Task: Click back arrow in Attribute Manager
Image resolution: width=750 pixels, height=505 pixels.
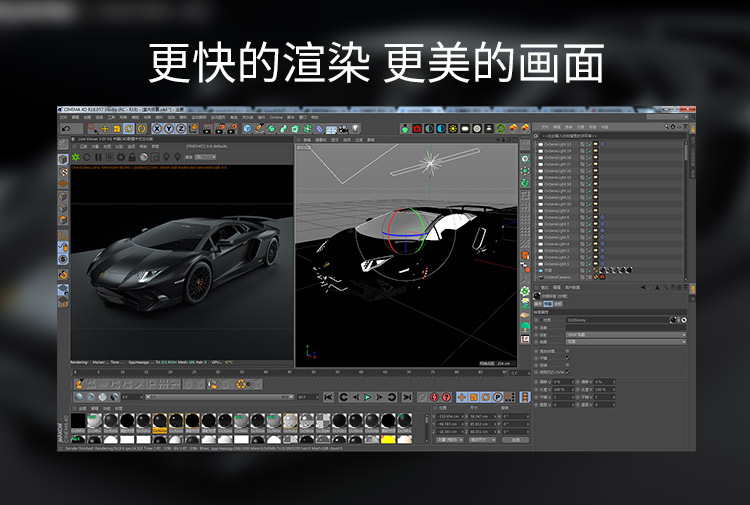Action: 643,287
